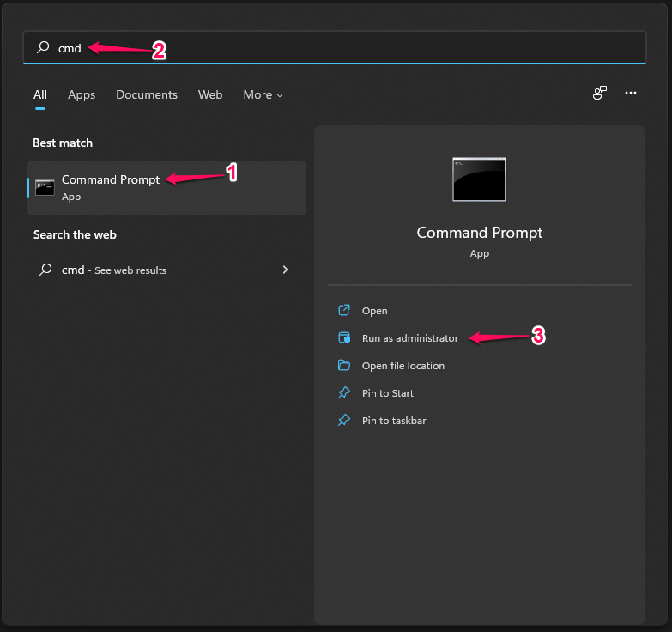Click the Command Prompt icon in Best match
The width and height of the screenshot is (672, 632).
45,187
